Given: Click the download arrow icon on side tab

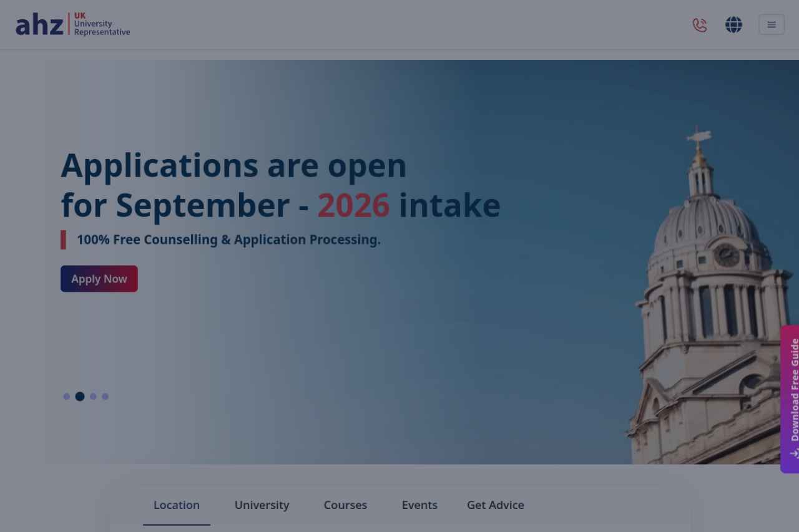Looking at the screenshot, I should pyautogui.click(x=794, y=453).
